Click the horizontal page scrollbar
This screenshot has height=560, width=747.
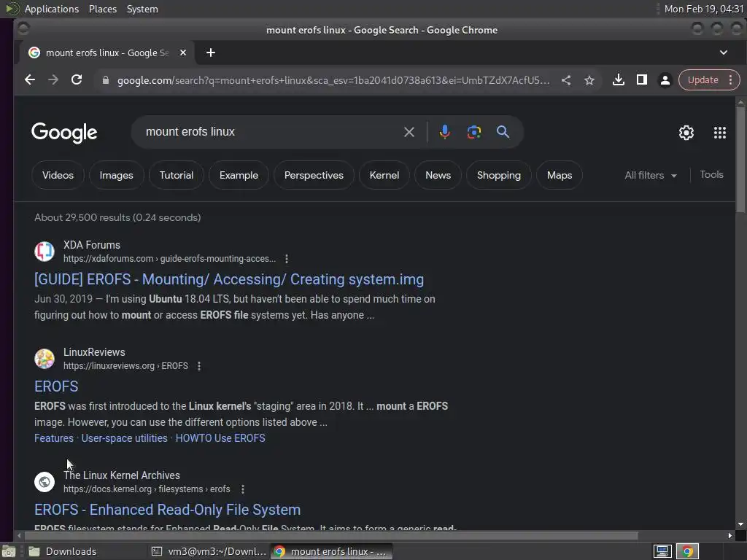[x=330, y=536]
